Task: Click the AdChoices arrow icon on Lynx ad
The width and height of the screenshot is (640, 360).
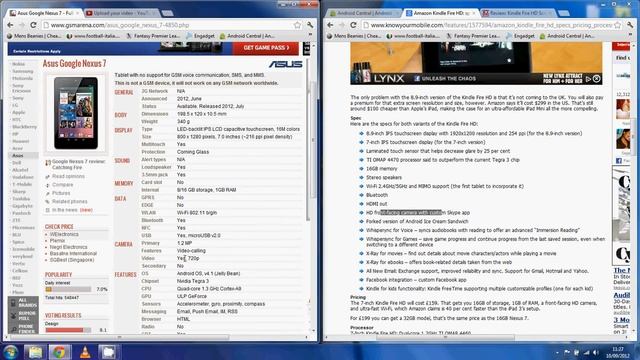Action: pos(588,79)
